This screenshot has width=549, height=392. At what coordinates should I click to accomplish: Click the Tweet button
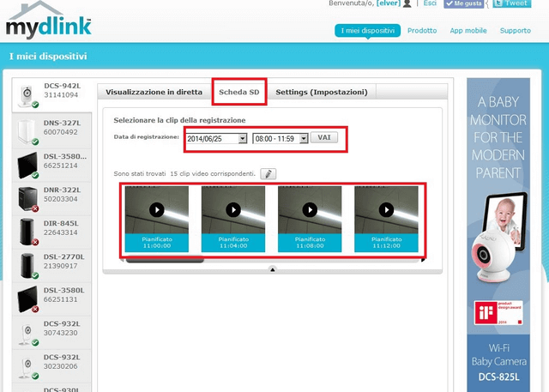click(x=512, y=3)
